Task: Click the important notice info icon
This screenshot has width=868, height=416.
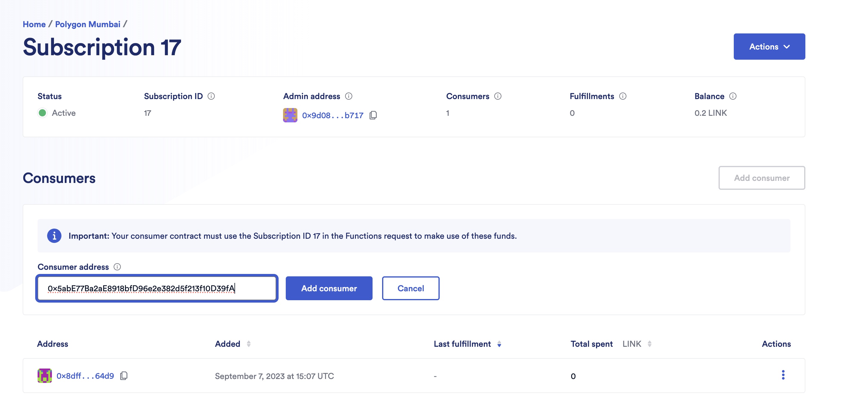Action: pos(54,236)
